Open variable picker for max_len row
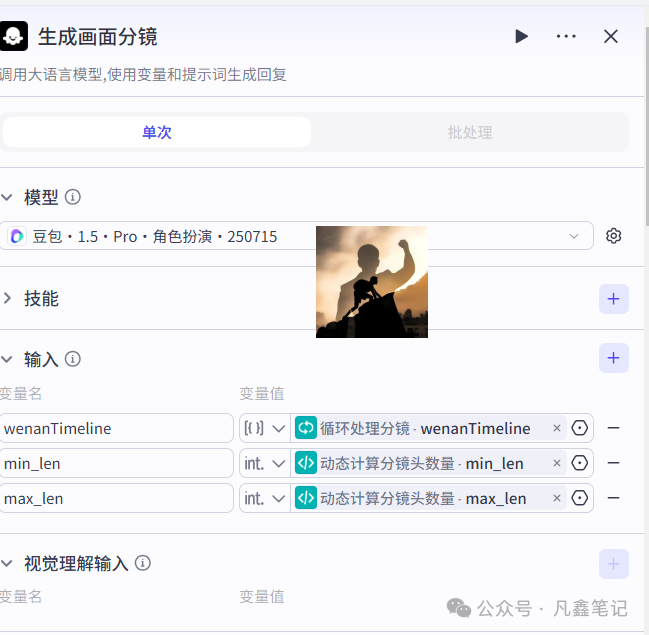649x635 pixels. [579, 498]
